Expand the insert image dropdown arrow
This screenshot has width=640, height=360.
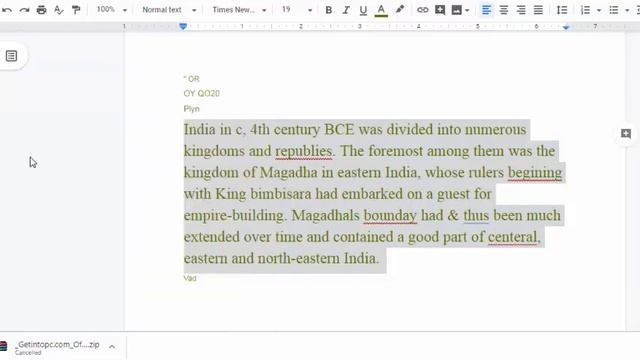(x=467, y=11)
